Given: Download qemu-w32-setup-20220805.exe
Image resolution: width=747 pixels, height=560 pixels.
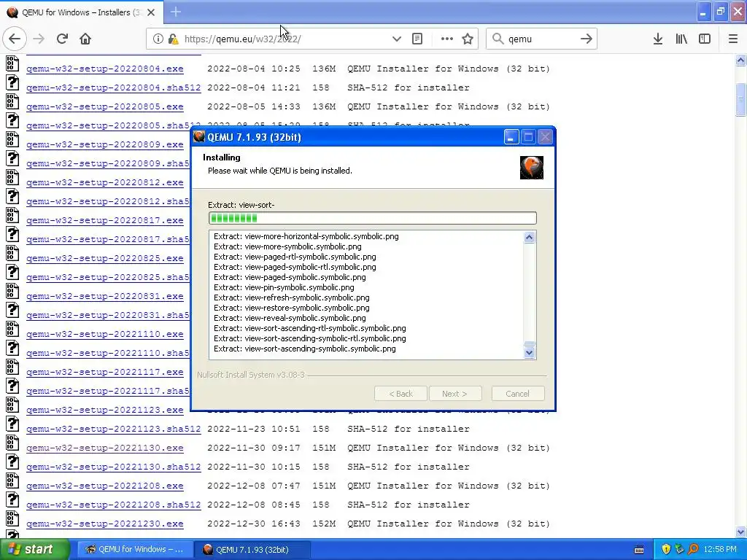Looking at the screenshot, I should point(105,106).
